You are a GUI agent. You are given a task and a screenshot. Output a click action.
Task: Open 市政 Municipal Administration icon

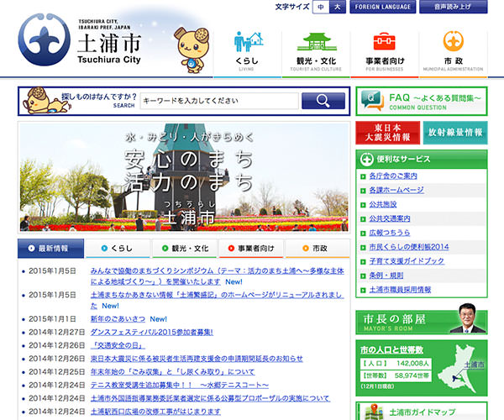point(454,52)
